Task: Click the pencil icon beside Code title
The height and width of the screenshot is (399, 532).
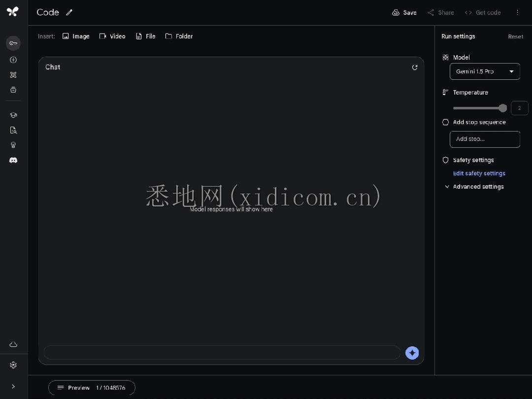Action: pyautogui.click(x=69, y=12)
